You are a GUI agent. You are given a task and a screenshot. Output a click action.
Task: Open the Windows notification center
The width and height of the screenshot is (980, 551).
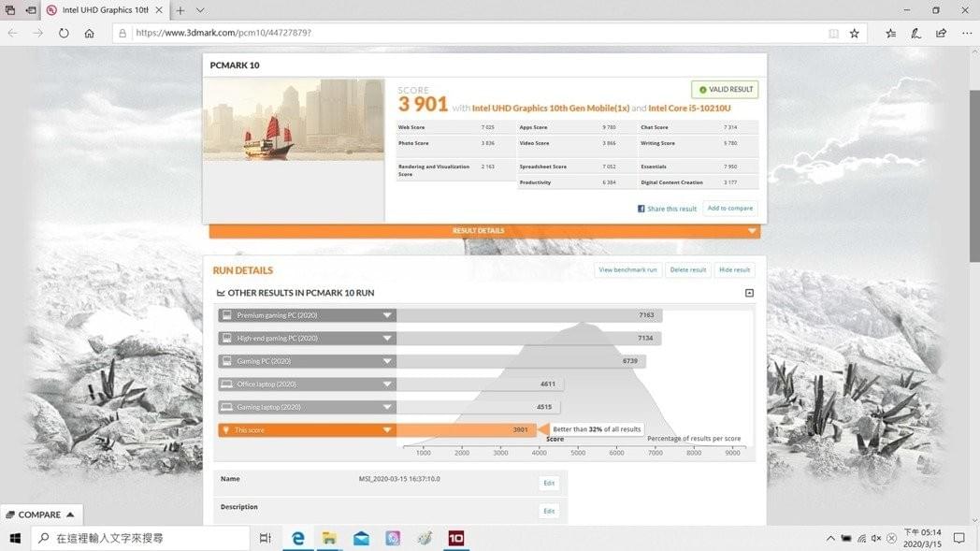click(x=959, y=539)
